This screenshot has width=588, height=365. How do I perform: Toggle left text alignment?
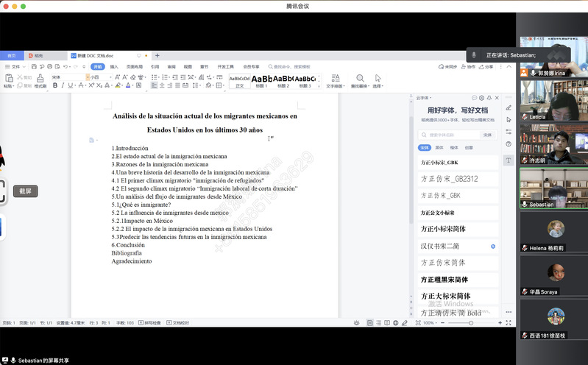[154, 85]
